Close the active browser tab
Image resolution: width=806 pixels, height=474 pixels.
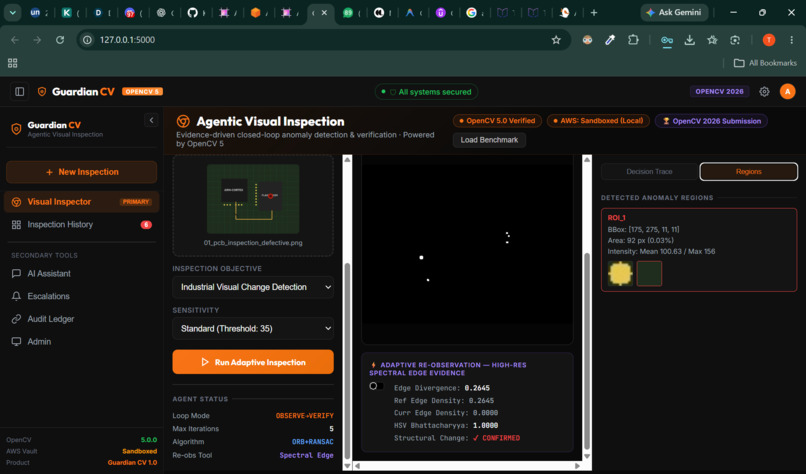tap(324, 13)
